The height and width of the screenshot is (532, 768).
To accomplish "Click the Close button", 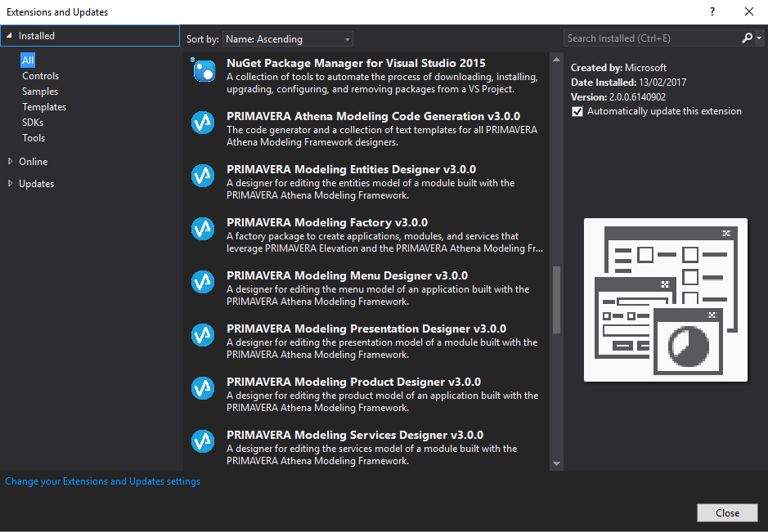I will (727, 513).
